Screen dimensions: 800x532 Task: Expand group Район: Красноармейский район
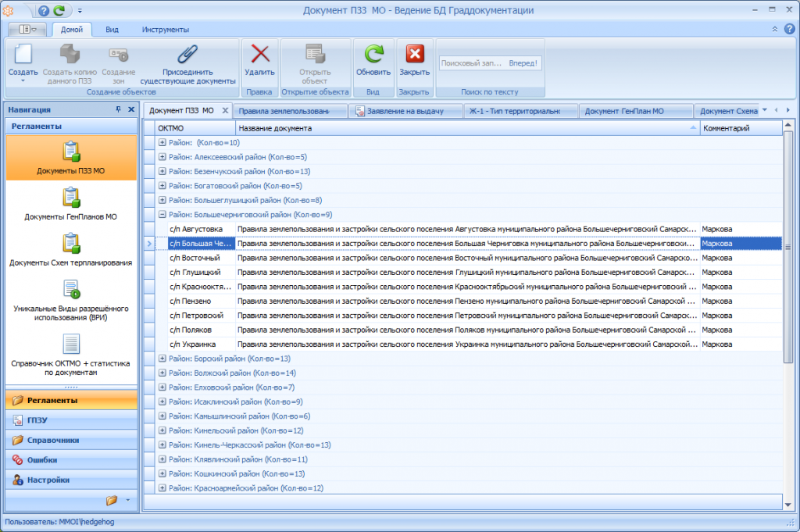coord(162,488)
